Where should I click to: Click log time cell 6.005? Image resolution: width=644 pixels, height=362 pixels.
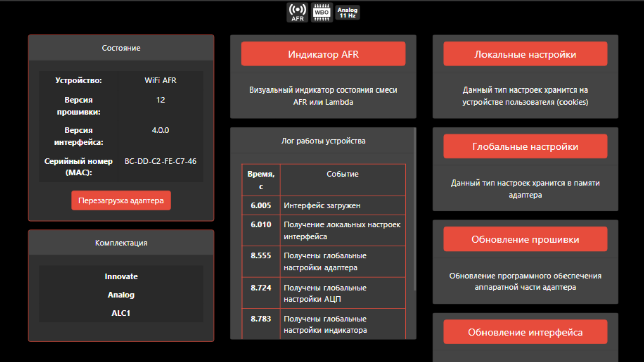tap(261, 205)
